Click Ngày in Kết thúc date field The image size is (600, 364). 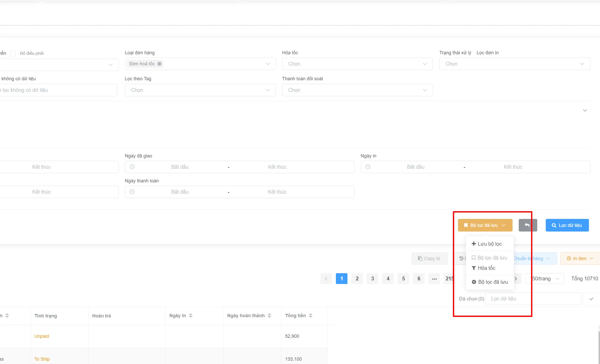(513, 167)
